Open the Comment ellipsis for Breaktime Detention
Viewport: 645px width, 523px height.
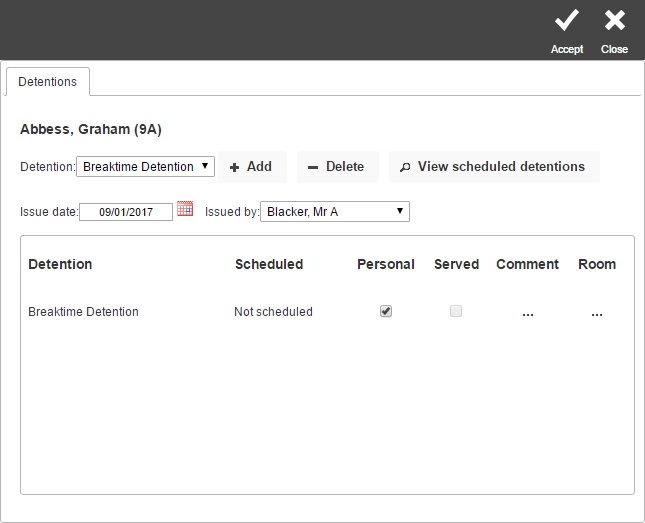528,312
